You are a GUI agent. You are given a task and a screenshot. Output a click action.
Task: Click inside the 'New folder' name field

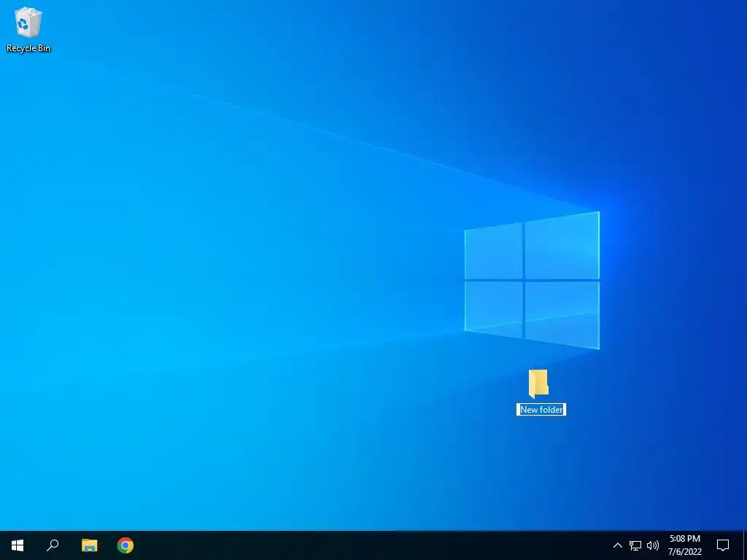pos(541,410)
